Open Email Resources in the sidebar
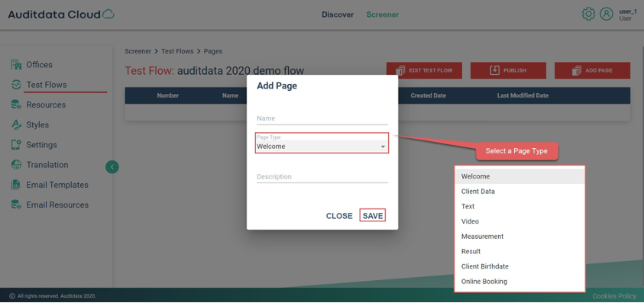Image resolution: width=644 pixels, height=303 pixels. [57, 205]
